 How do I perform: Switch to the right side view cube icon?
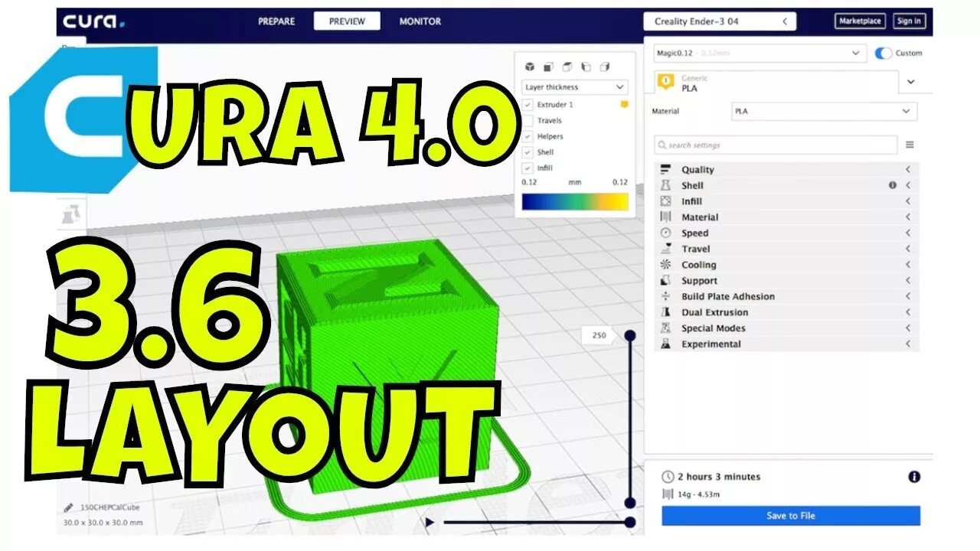pyautogui.click(x=604, y=67)
